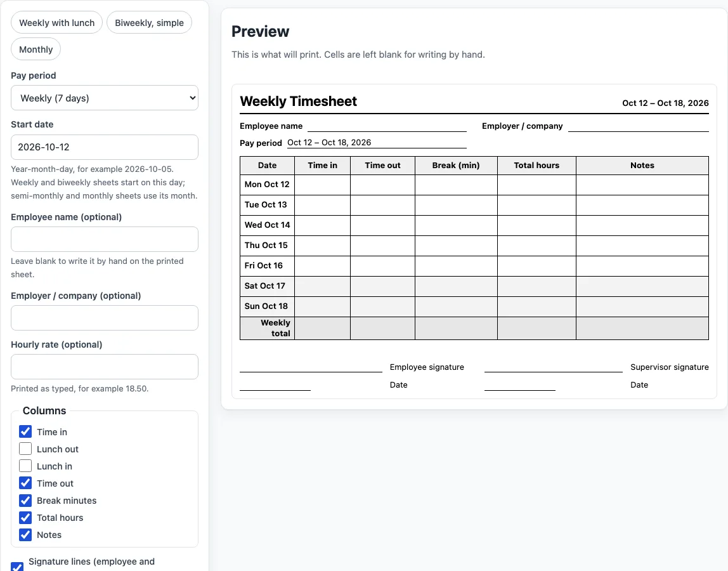Enable the Lunch out column checkbox
The height and width of the screenshot is (571, 728).
(25, 449)
